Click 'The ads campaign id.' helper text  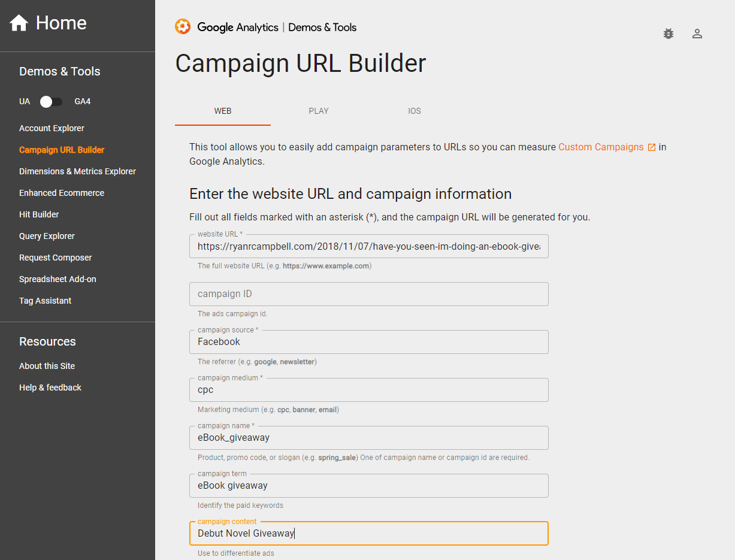(x=232, y=314)
